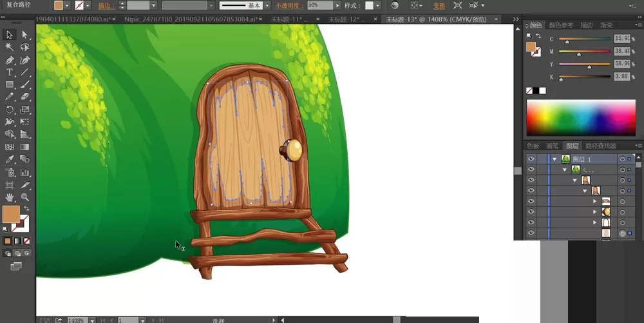Toggle eye icon of the green house group
Screen dimensions: 644x323
coord(531,170)
